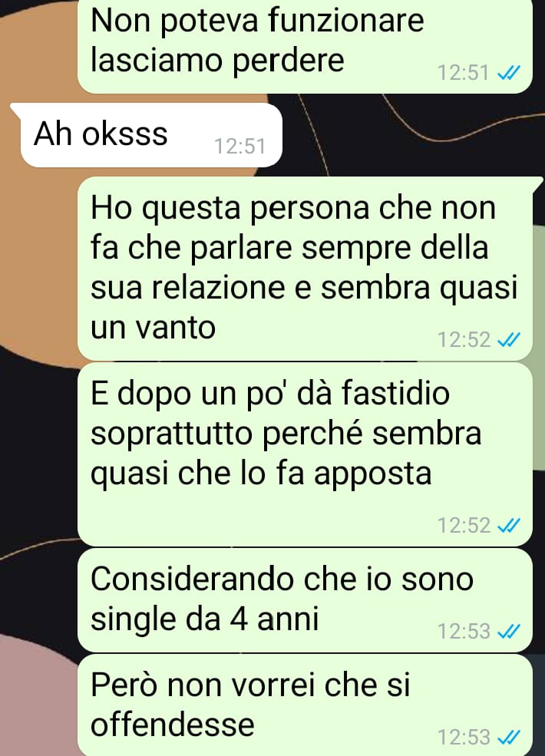The height and width of the screenshot is (756, 545).
Task: Tap the read ticks on 'single da 4 anni' message
Action: [x=508, y=631]
